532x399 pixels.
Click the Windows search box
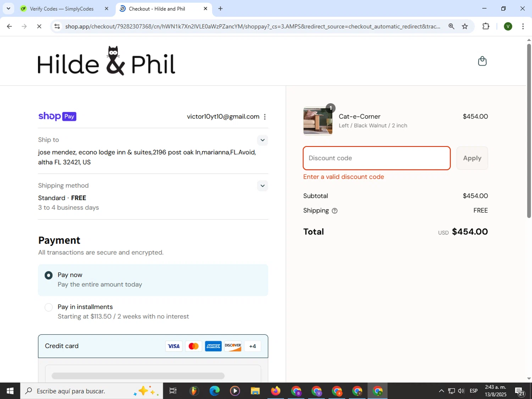(x=92, y=391)
